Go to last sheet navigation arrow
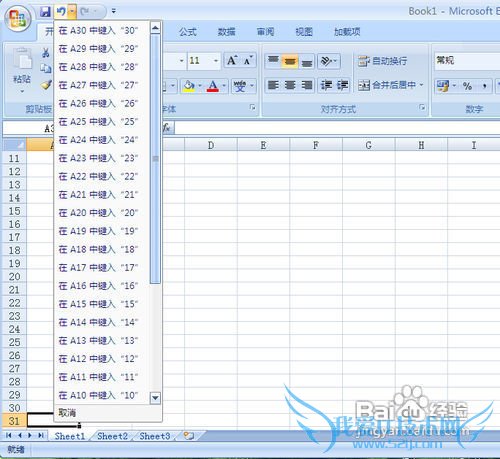 (x=41, y=435)
